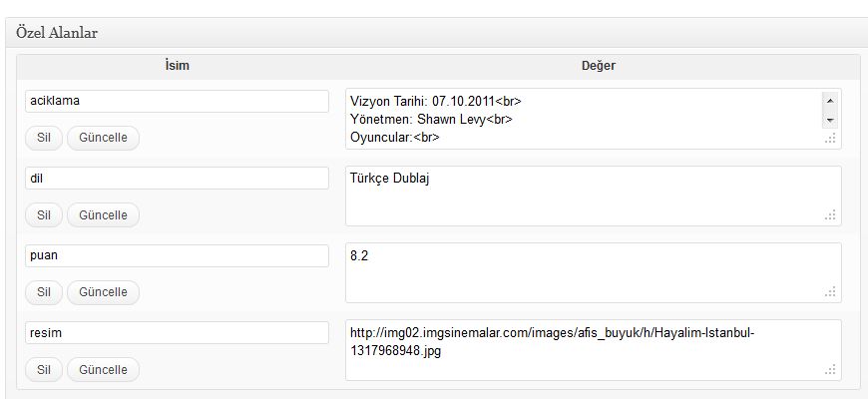Screen dimensions: 868x399
Task: Remove the dil field via Sil
Action: pos(44,214)
